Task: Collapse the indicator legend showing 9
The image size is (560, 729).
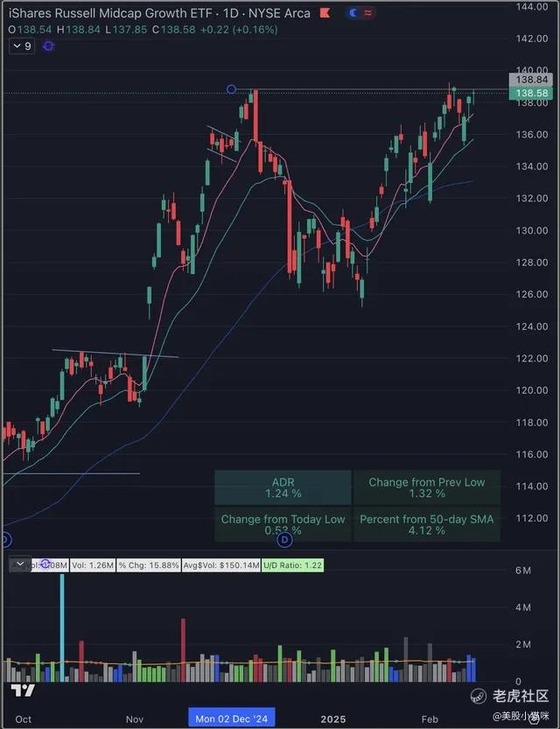Action: point(22,46)
